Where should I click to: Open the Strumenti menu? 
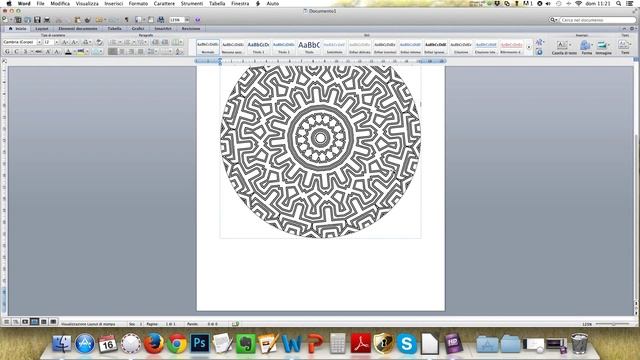pyautogui.click(x=192, y=3)
